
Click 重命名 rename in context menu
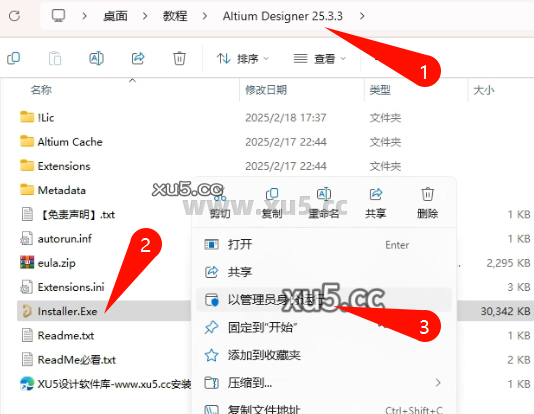324,204
